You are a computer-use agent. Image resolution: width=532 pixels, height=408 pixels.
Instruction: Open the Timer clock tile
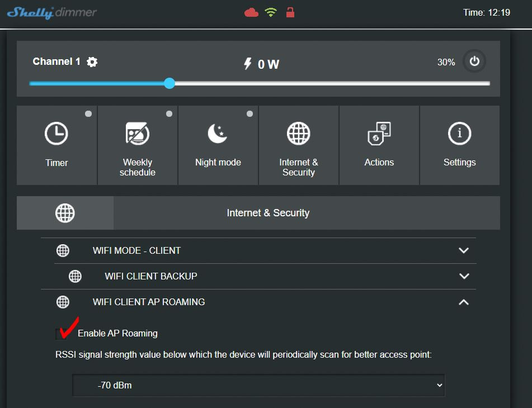(x=57, y=145)
